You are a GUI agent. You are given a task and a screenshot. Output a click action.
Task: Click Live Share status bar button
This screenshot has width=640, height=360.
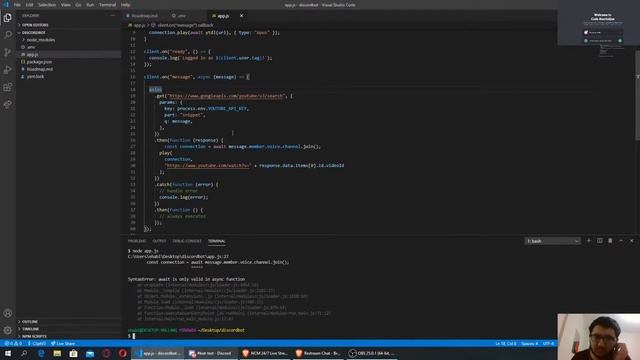63,344
